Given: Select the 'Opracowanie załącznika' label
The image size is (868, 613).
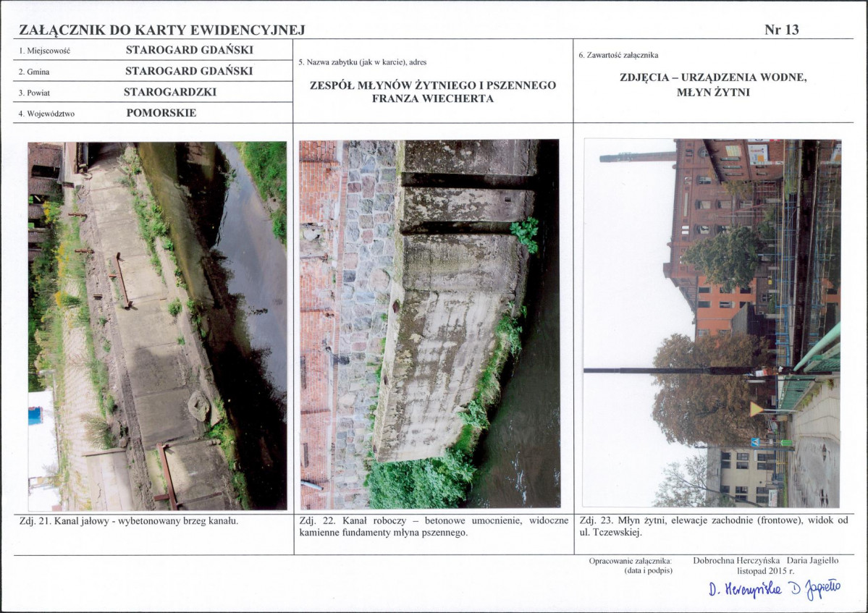Looking at the screenshot, I should coord(630,561).
